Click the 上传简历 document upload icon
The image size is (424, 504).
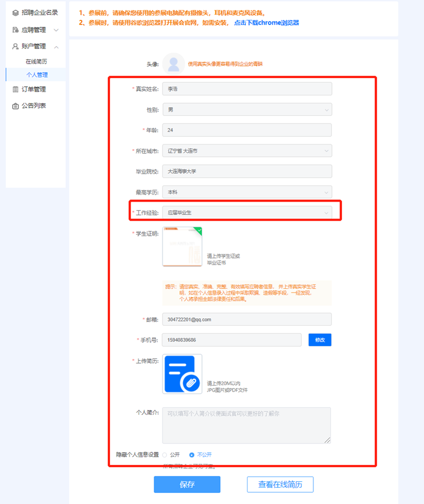point(182,373)
